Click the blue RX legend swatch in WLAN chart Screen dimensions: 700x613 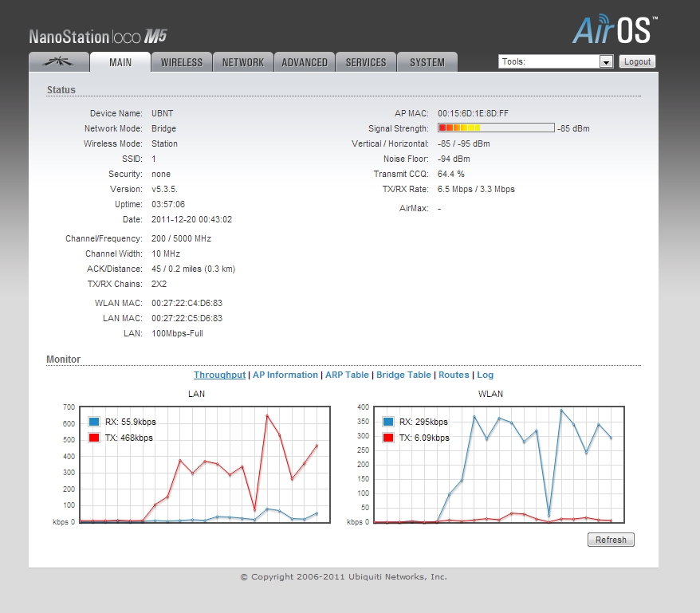388,422
